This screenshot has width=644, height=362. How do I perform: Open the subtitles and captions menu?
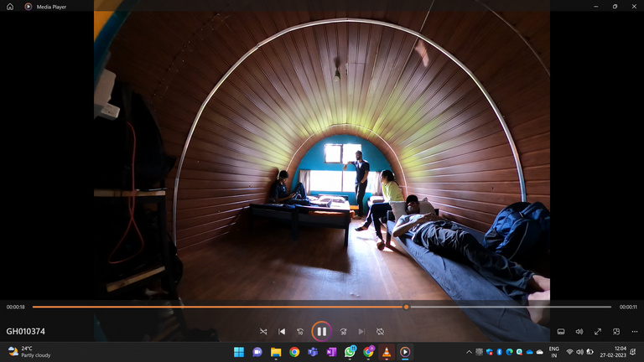[561, 332]
